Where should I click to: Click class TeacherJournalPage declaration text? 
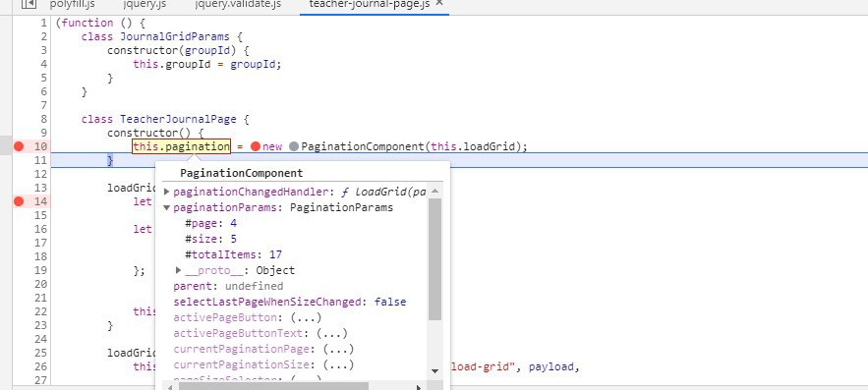click(x=165, y=119)
